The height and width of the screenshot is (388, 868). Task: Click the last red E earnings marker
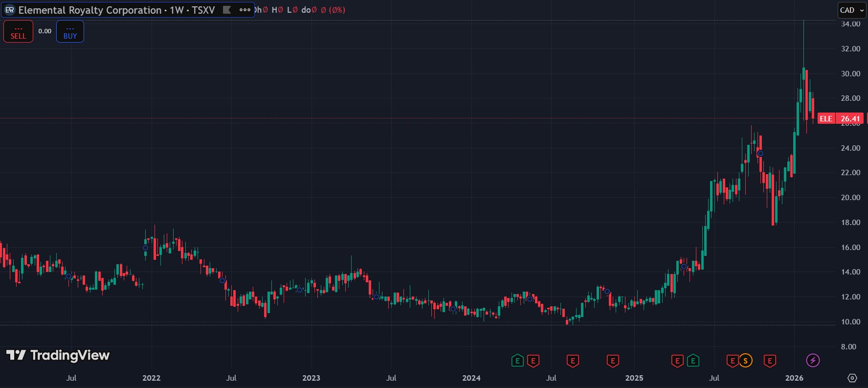pyautogui.click(x=770, y=361)
